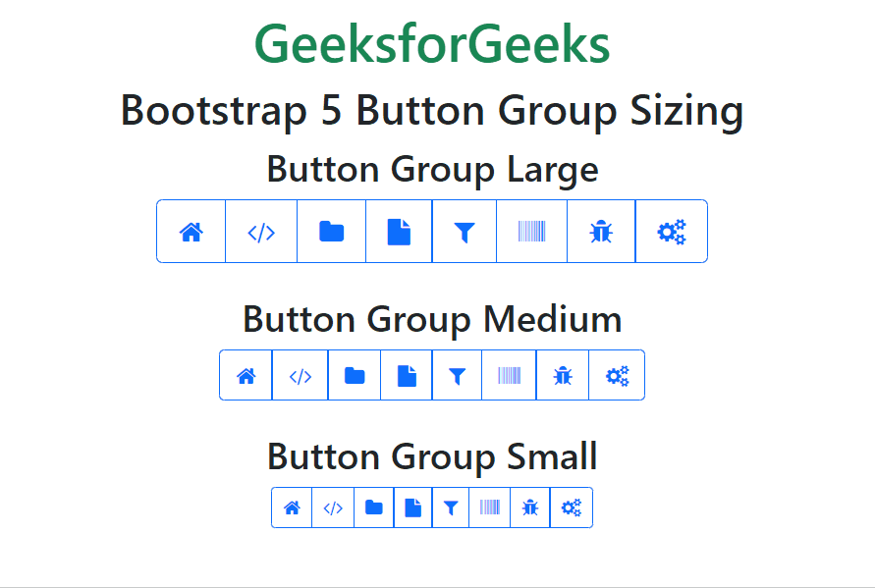Click filter icon in medium button group
875x588 pixels.
(457, 376)
